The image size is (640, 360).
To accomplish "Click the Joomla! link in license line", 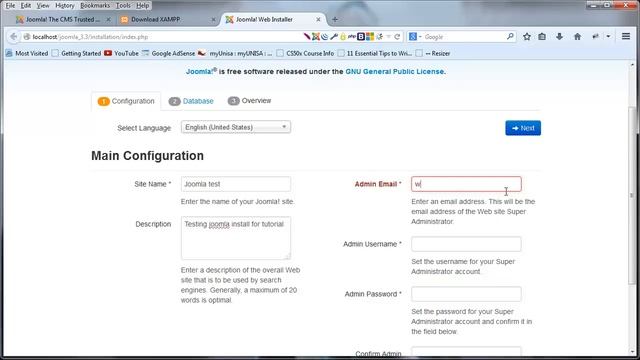I will click(x=200, y=71).
